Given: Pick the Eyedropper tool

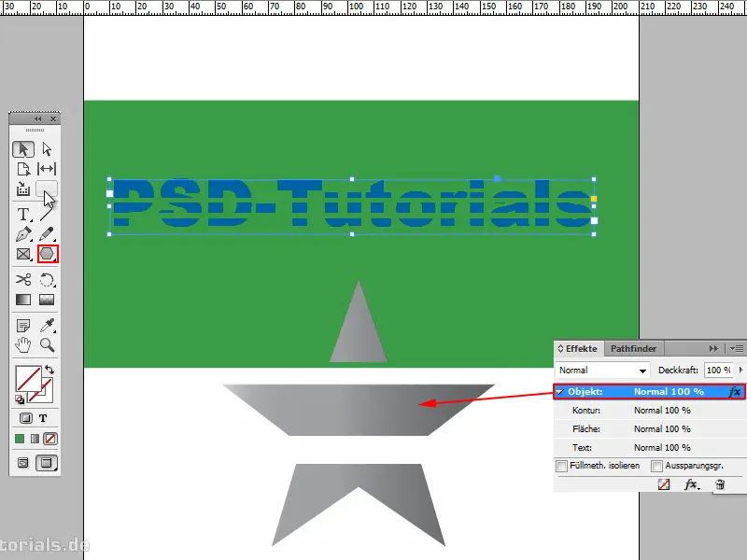Looking at the screenshot, I should tap(47, 325).
